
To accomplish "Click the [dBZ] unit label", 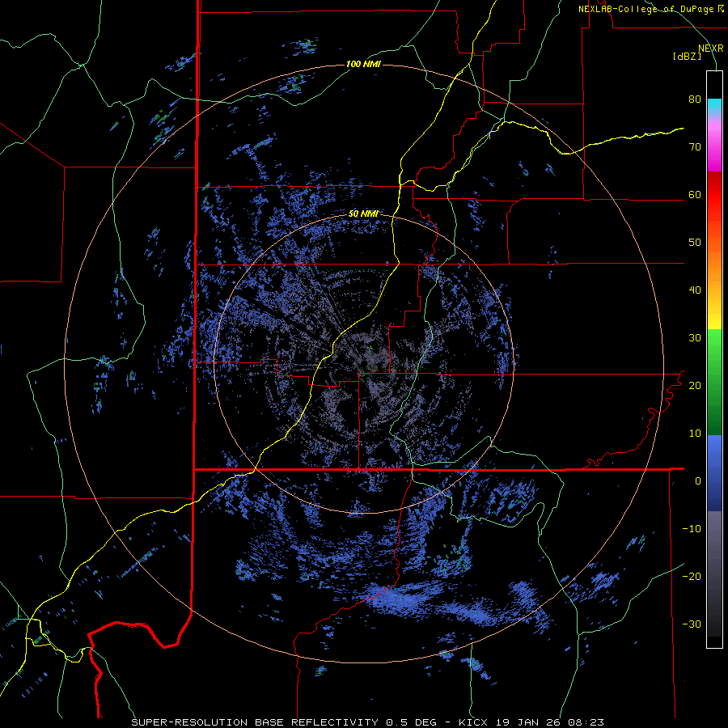I will pyautogui.click(x=687, y=57).
